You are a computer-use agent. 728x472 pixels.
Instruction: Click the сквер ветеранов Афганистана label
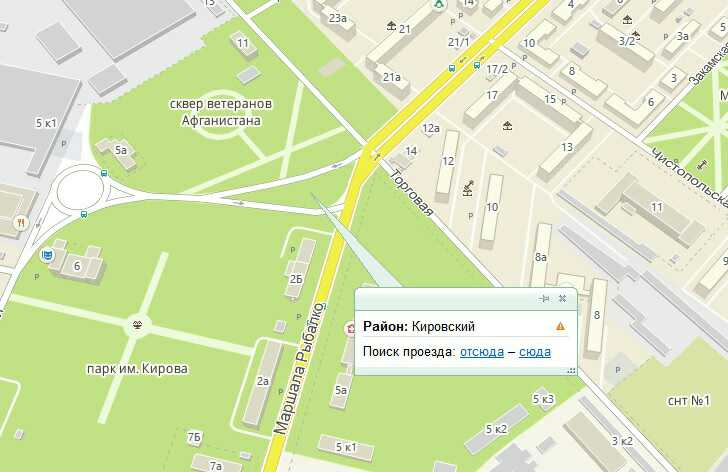pyautogui.click(x=221, y=112)
